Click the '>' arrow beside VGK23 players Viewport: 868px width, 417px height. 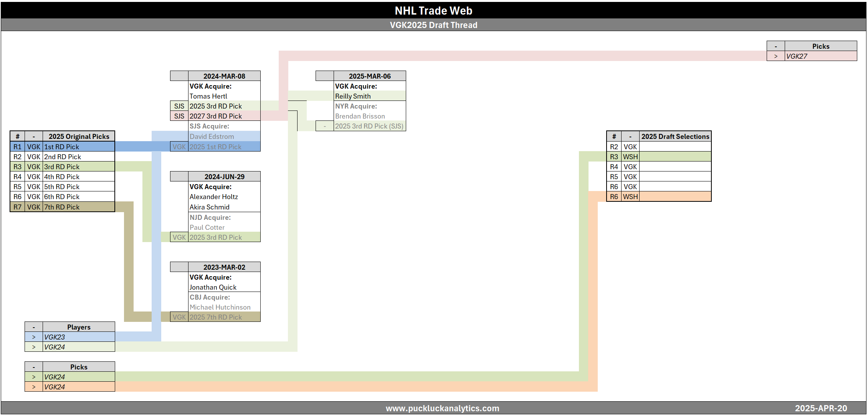(x=34, y=337)
